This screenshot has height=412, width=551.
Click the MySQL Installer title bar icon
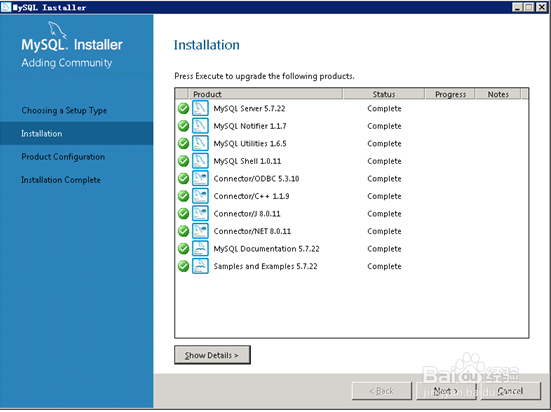pyautogui.click(x=6, y=7)
